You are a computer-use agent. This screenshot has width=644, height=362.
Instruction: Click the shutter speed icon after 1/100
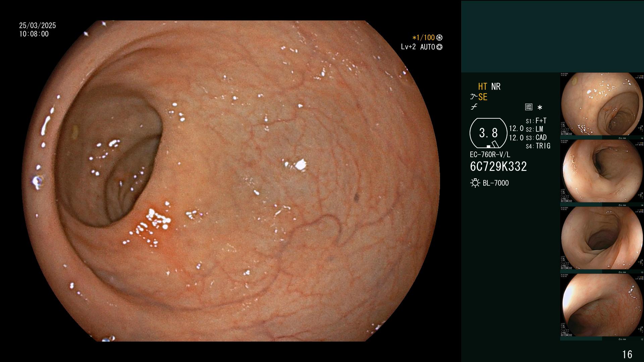pyautogui.click(x=439, y=38)
